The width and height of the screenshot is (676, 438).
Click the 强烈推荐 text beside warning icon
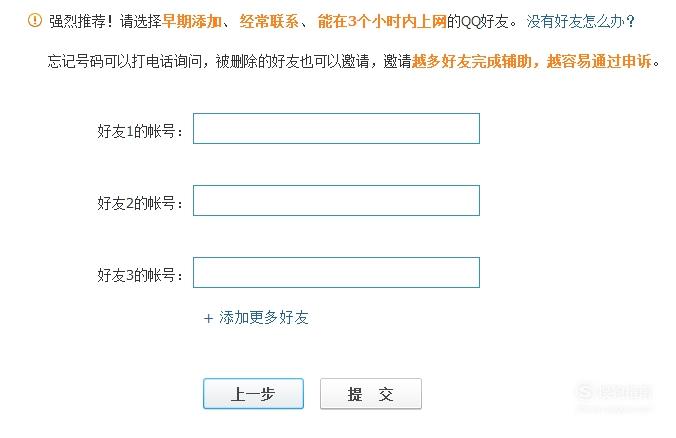click(x=78, y=21)
